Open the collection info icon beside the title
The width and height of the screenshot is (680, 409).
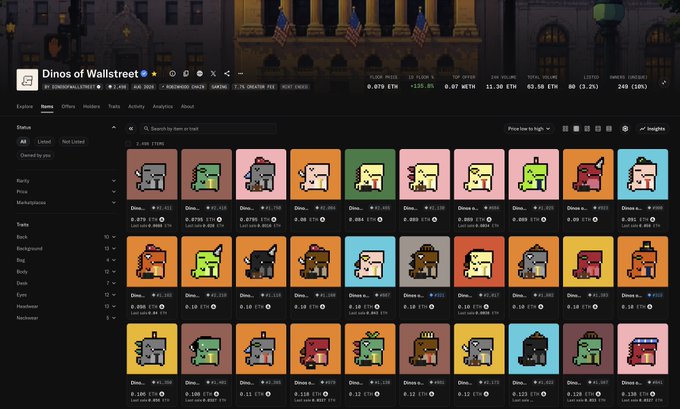click(x=172, y=74)
